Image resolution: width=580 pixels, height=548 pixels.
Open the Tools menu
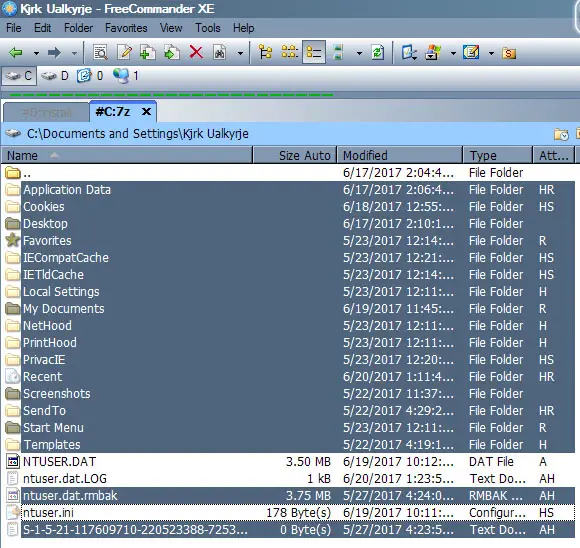208,28
